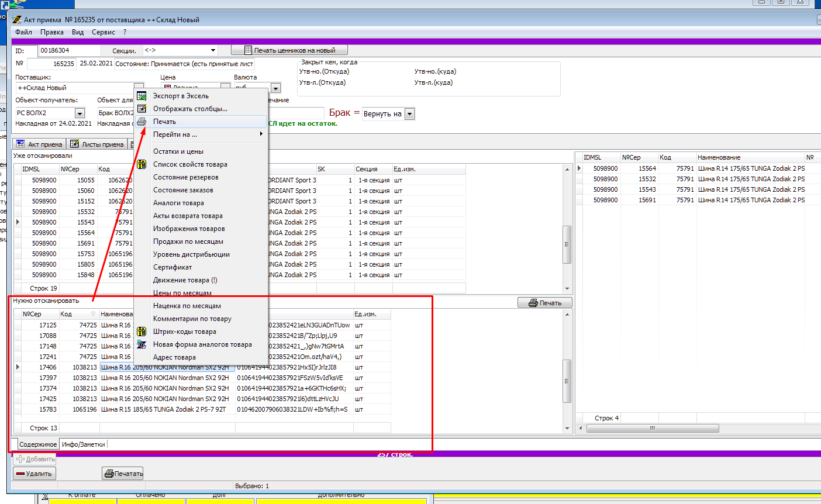Screen dimensions: 821x504
Task: Select row 15783 TUNGA Zodiak 2 PS-7 92T
Action: [202, 409]
